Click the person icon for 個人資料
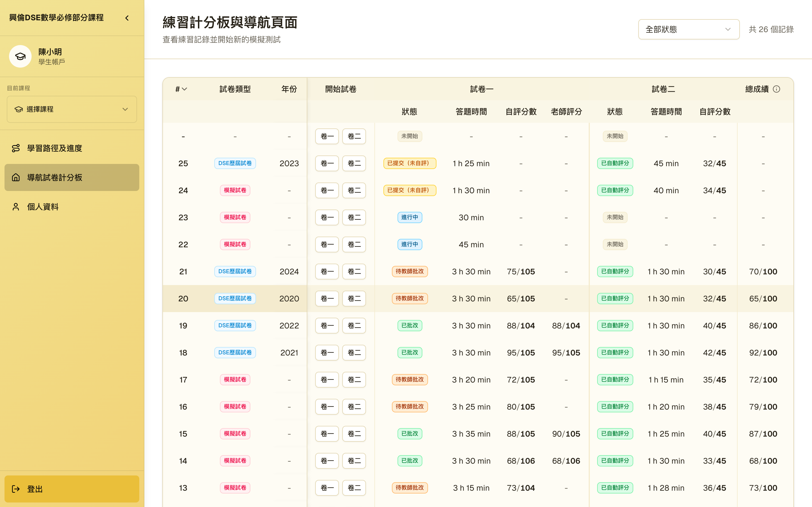 [16, 207]
